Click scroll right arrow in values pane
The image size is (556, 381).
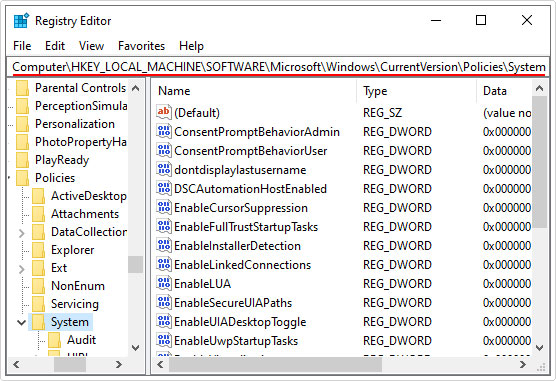(523, 364)
